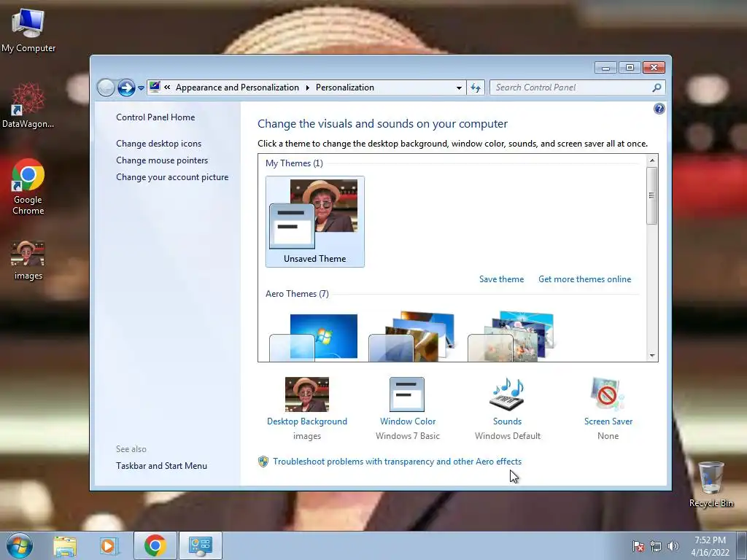Open Change desktop icons

tap(158, 144)
